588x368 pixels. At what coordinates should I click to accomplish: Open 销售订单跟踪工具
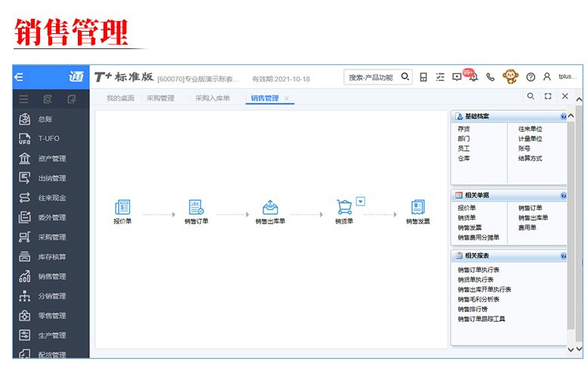(x=481, y=319)
